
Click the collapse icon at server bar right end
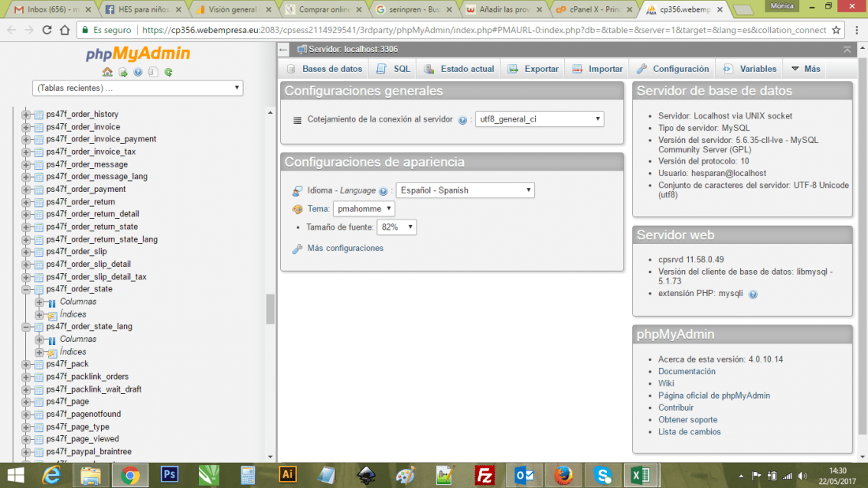click(x=847, y=49)
